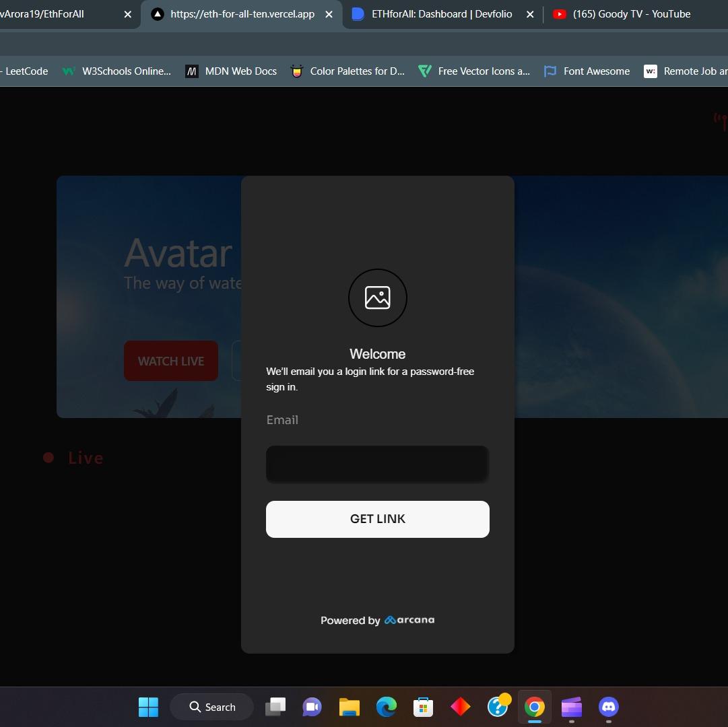Switch to the Goody TV YouTube tab

click(x=631, y=14)
